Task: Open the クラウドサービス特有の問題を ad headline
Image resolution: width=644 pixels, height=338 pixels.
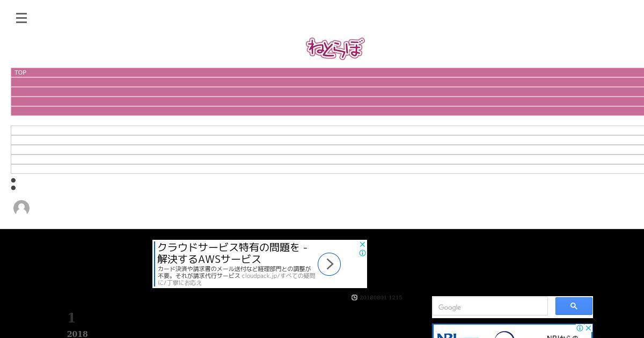Action: click(x=232, y=254)
